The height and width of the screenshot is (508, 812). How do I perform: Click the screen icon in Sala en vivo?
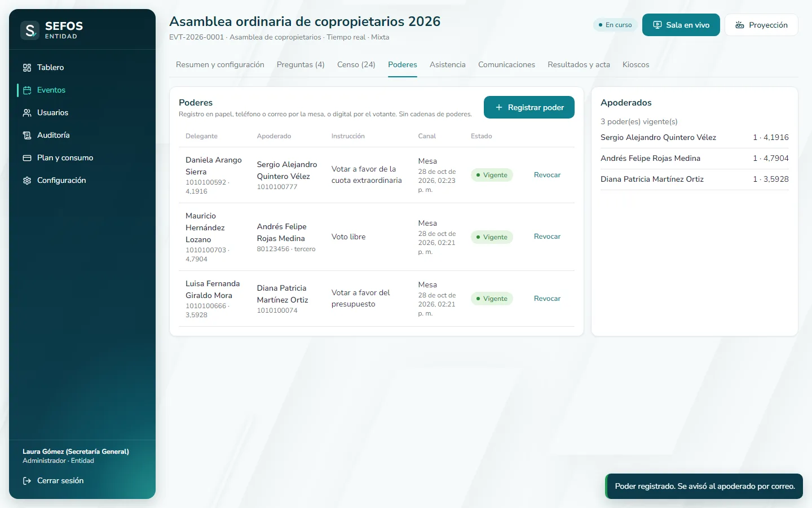pos(657,25)
